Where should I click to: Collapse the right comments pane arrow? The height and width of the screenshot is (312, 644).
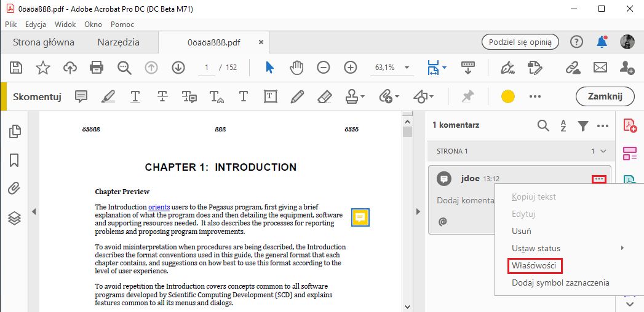[x=418, y=211]
